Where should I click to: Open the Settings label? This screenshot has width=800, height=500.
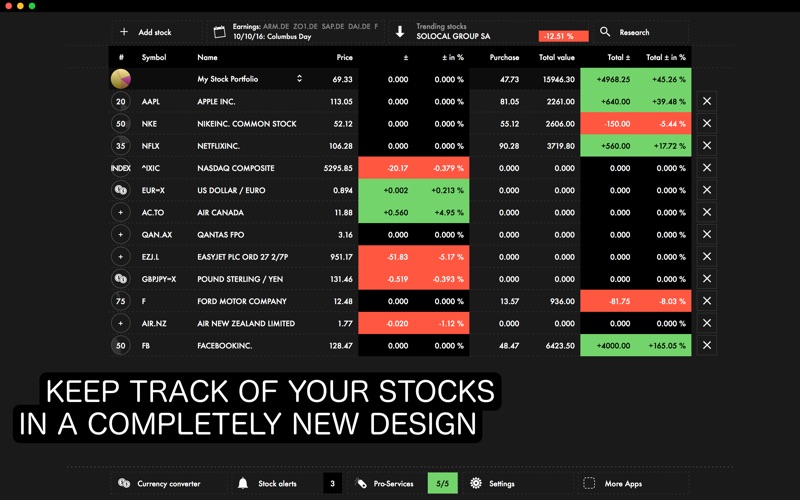(x=502, y=484)
